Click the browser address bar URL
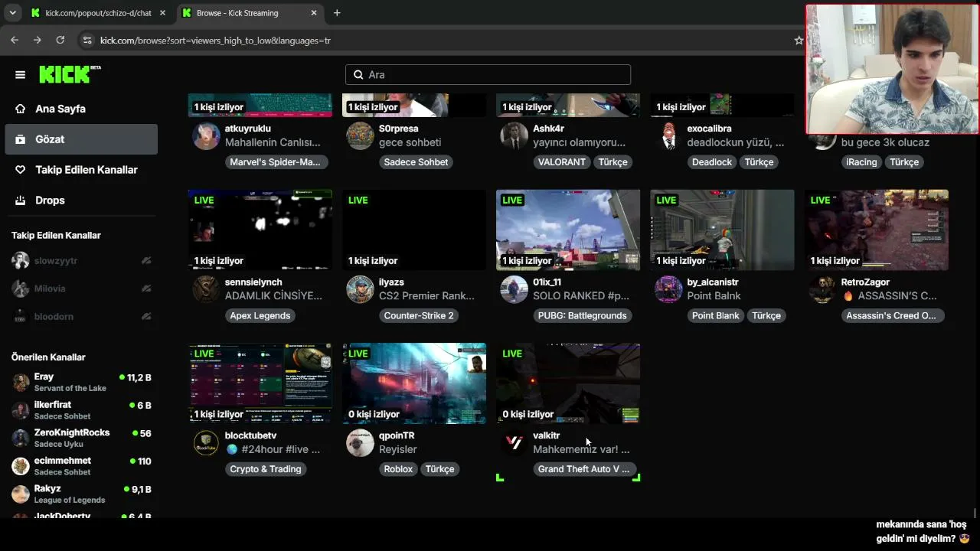Screen dimensions: 980x551 click(x=215, y=40)
